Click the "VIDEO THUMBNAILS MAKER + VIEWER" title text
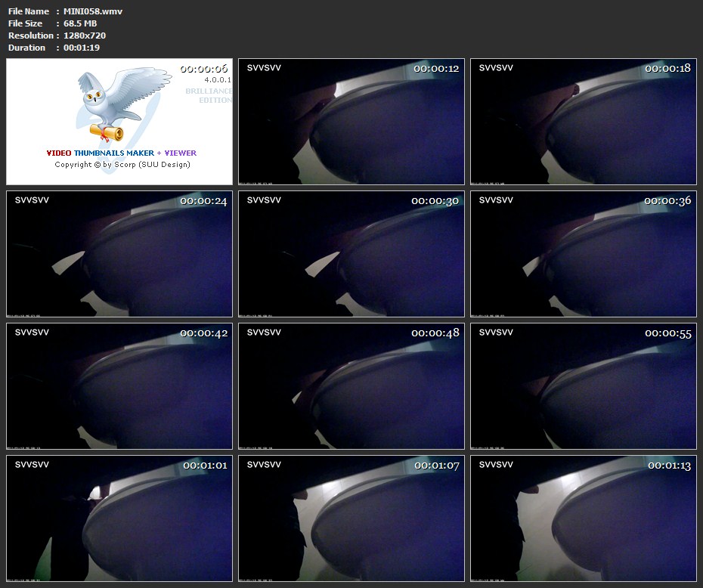 (121, 153)
